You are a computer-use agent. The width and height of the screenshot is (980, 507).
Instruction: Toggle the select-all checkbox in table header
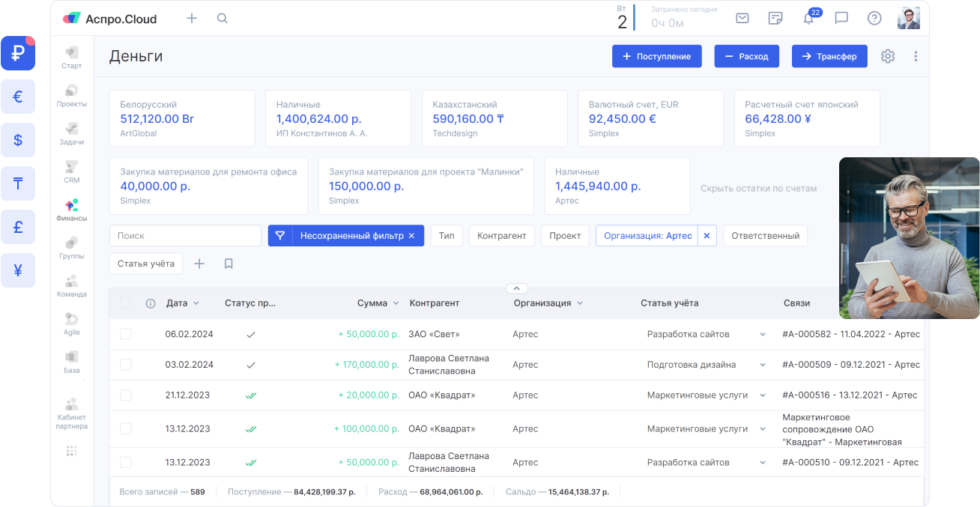(x=126, y=303)
